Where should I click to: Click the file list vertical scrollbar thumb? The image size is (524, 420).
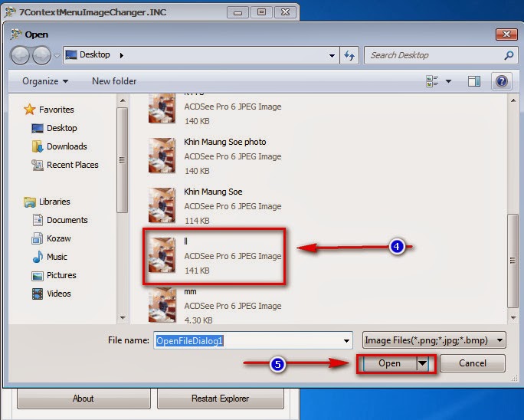[513, 261]
